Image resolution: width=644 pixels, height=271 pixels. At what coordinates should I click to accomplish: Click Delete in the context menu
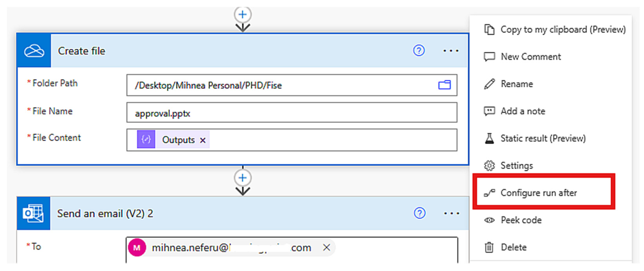click(514, 247)
